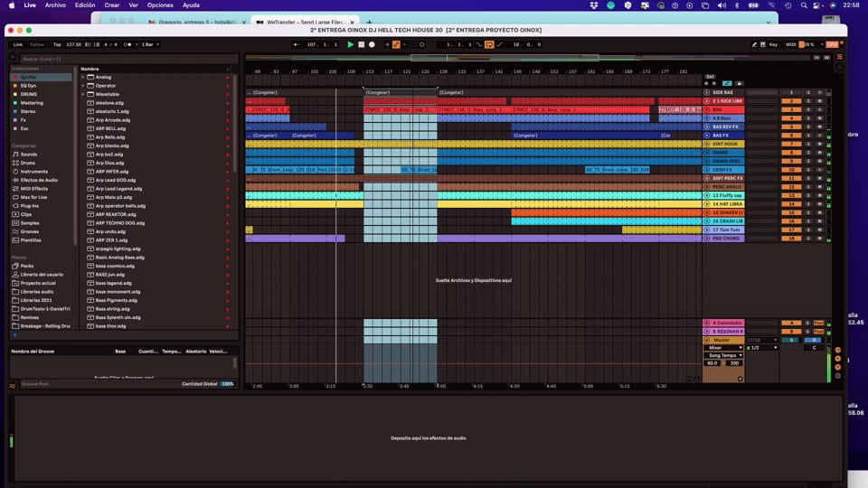Toggle the Automation Arm button
Image resolution: width=868 pixels, height=488 pixels.
pyautogui.click(x=396, y=44)
